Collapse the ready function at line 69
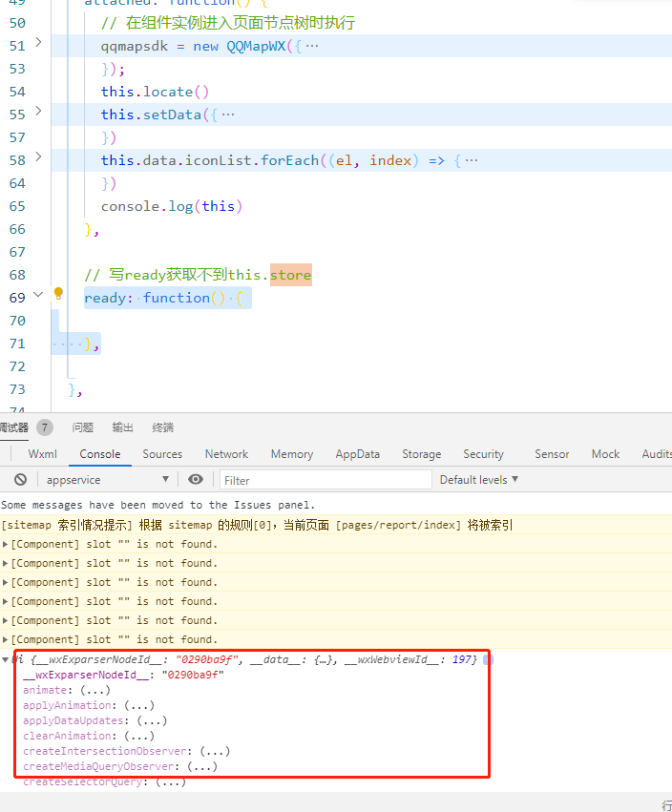 click(38, 295)
